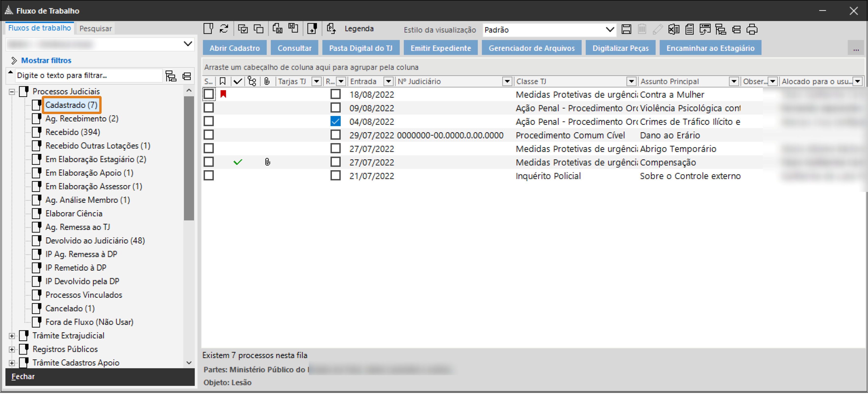The width and height of the screenshot is (868, 394).
Task: Click the paperclip attachment column header
Action: (267, 82)
